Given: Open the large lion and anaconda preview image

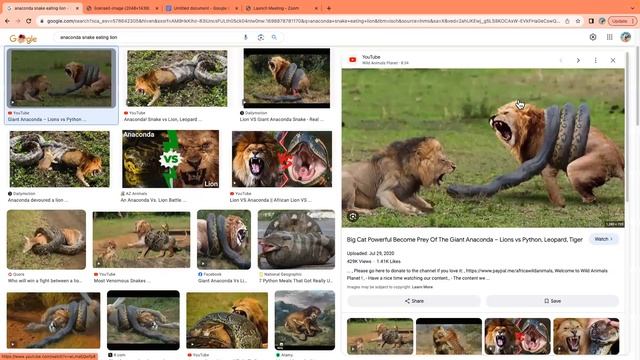Looking at the screenshot, I should tap(483, 148).
